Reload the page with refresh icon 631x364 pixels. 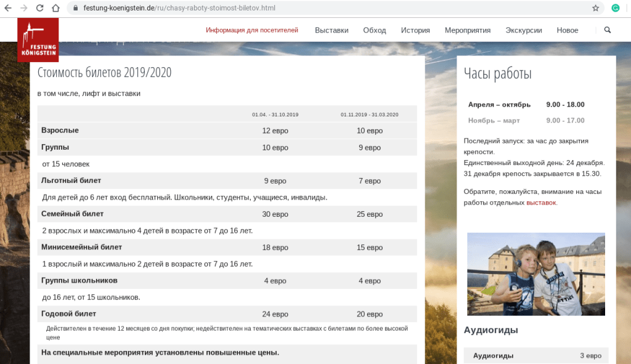coord(40,8)
